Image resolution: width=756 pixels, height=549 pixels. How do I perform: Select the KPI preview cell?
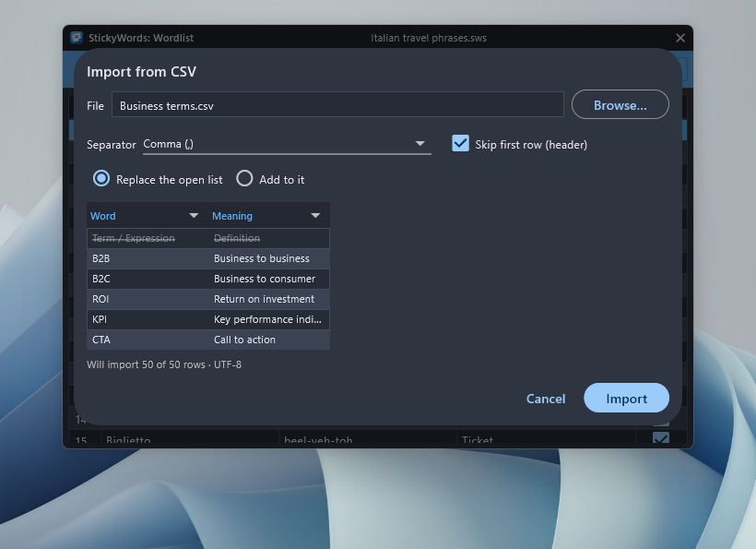coord(148,319)
